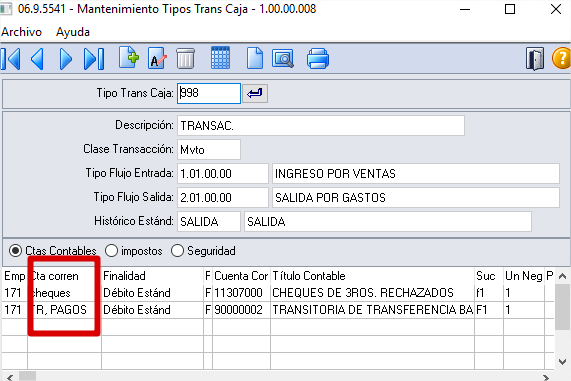Click the grid's vertical scrollbar up arrow
Screen dimensions: 571x381
click(x=562, y=276)
